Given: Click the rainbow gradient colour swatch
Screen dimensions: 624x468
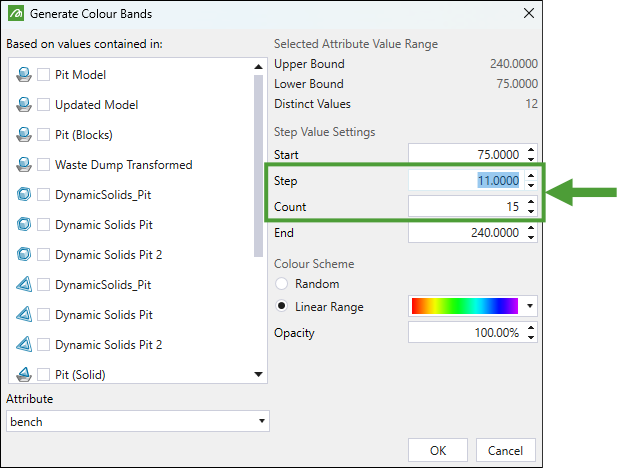Looking at the screenshot, I should tap(465, 306).
